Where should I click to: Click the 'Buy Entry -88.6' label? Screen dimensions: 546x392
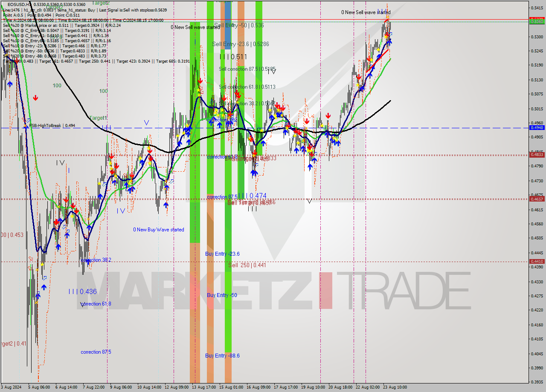[x=222, y=355]
